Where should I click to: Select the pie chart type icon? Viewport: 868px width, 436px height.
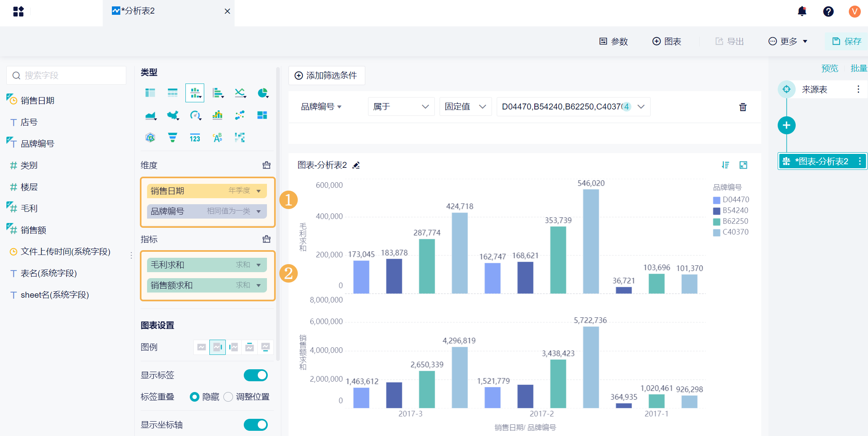point(263,93)
